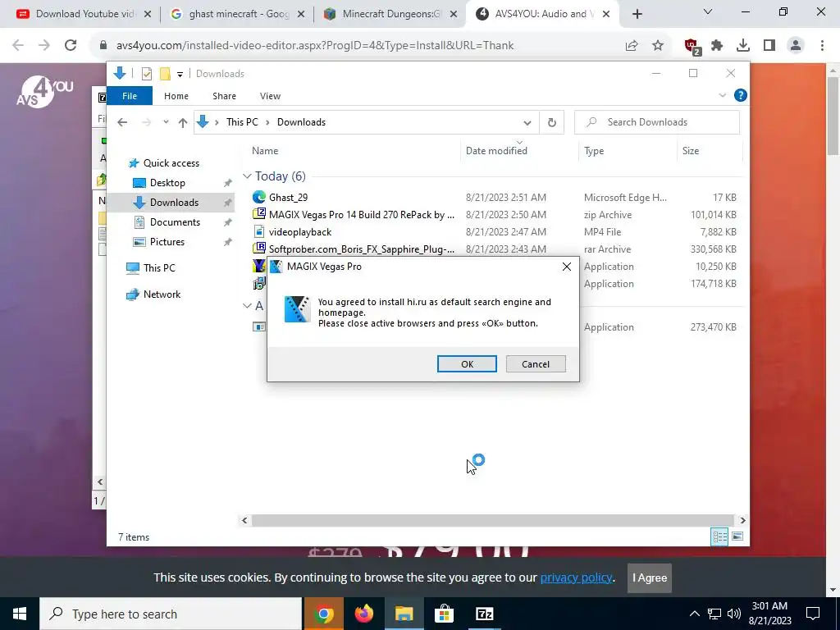
Task: Select the Softprober Boris FX rar archive
Action: [493, 249]
